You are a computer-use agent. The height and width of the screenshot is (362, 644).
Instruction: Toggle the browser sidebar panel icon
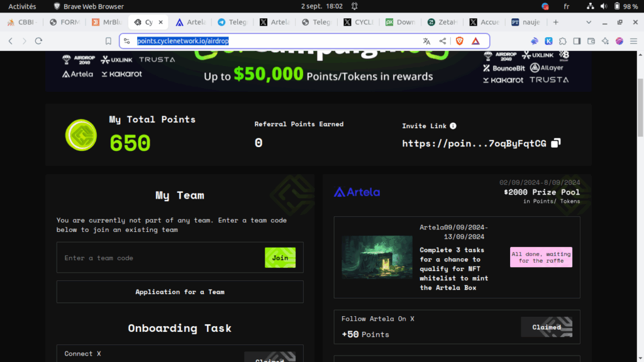click(577, 41)
